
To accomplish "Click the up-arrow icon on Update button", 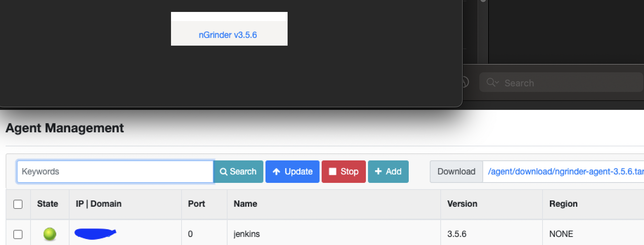I will [x=276, y=172].
